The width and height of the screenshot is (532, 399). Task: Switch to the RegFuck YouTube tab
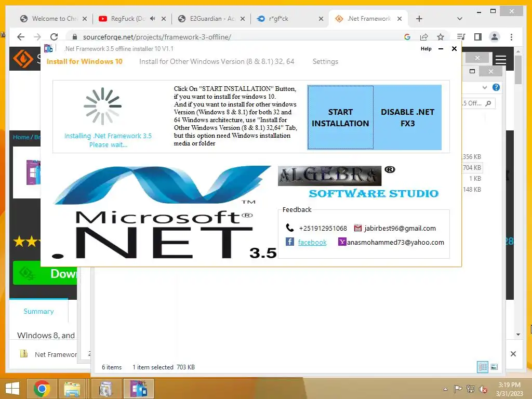tap(127, 19)
